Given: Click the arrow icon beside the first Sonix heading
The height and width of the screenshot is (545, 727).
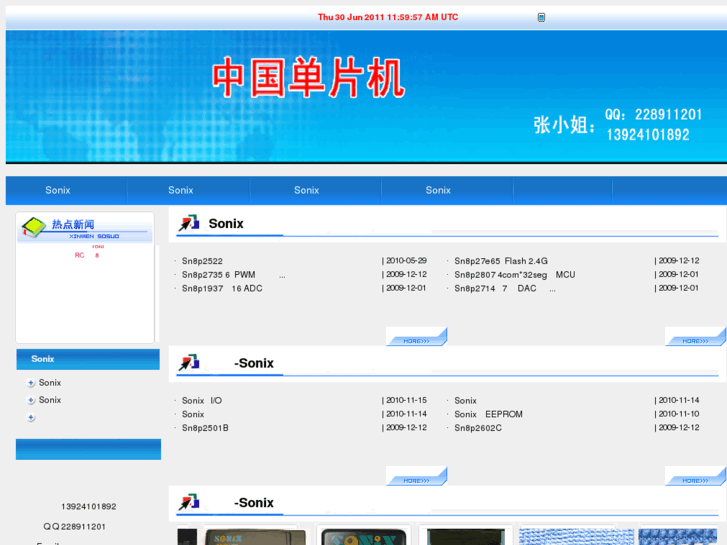Looking at the screenshot, I should coord(189,223).
